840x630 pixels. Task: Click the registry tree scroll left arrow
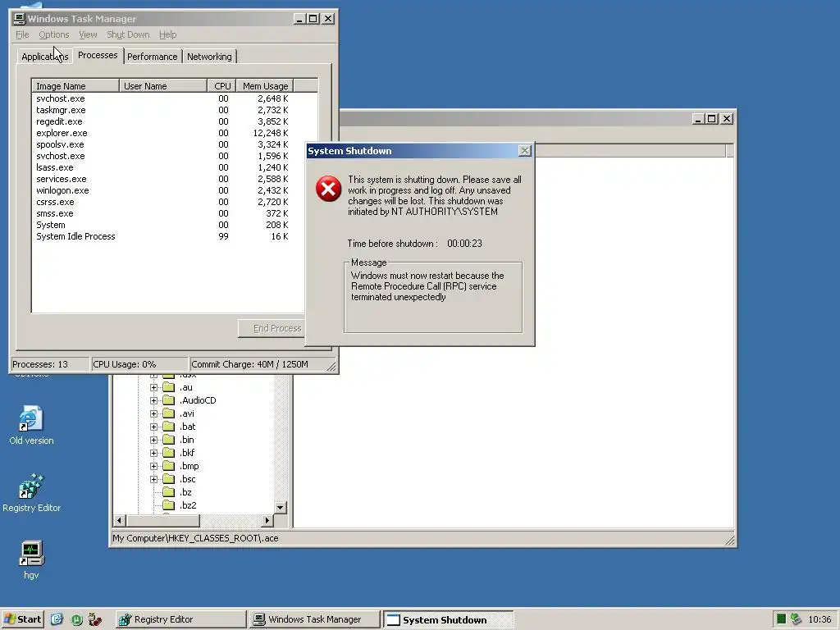pyautogui.click(x=120, y=520)
